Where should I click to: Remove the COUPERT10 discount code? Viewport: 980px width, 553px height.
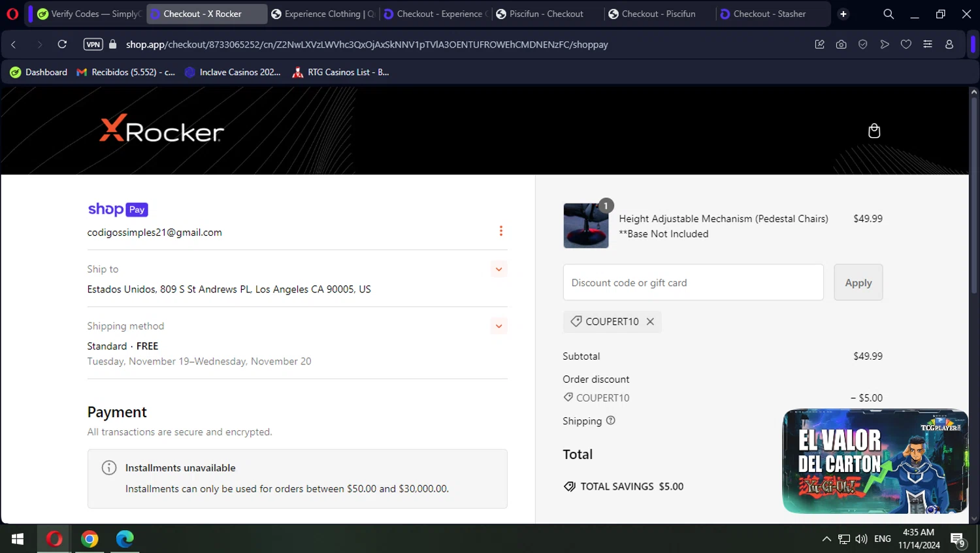pyautogui.click(x=650, y=321)
